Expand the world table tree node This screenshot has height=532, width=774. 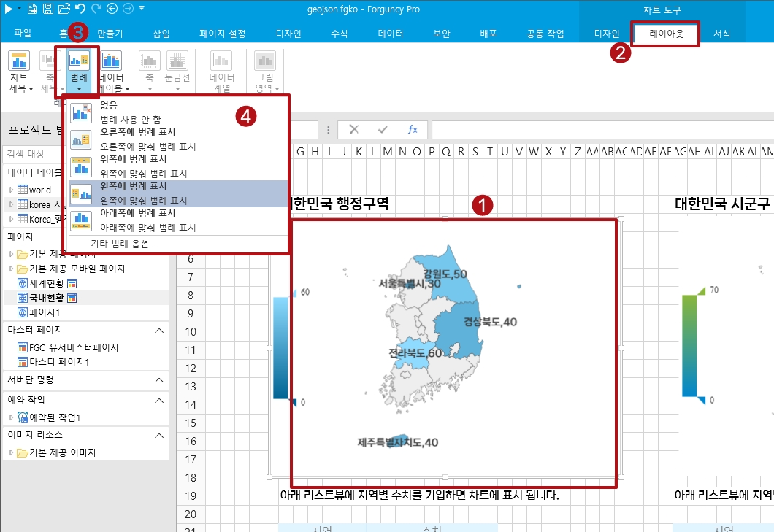coord(11,190)
